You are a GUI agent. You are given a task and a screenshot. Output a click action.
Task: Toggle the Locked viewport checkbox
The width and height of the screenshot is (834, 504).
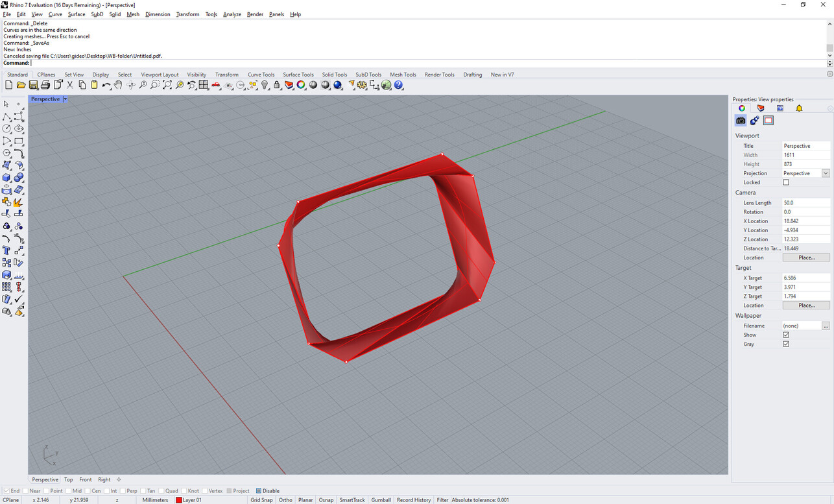coord(786,182)
